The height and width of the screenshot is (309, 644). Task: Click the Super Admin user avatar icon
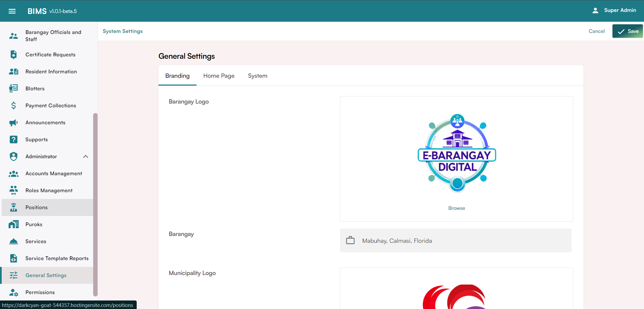(595, 11)
